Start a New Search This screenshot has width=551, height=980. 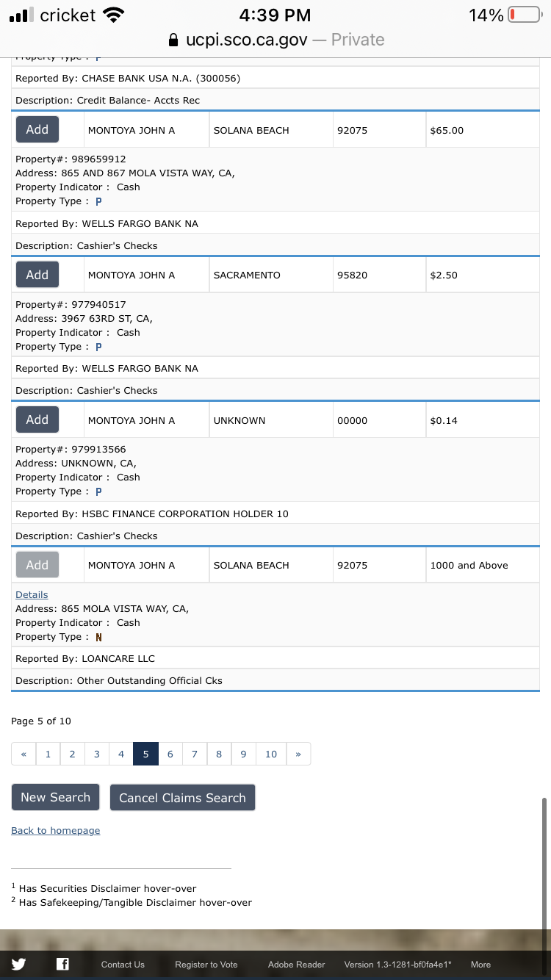pos(55,797)
